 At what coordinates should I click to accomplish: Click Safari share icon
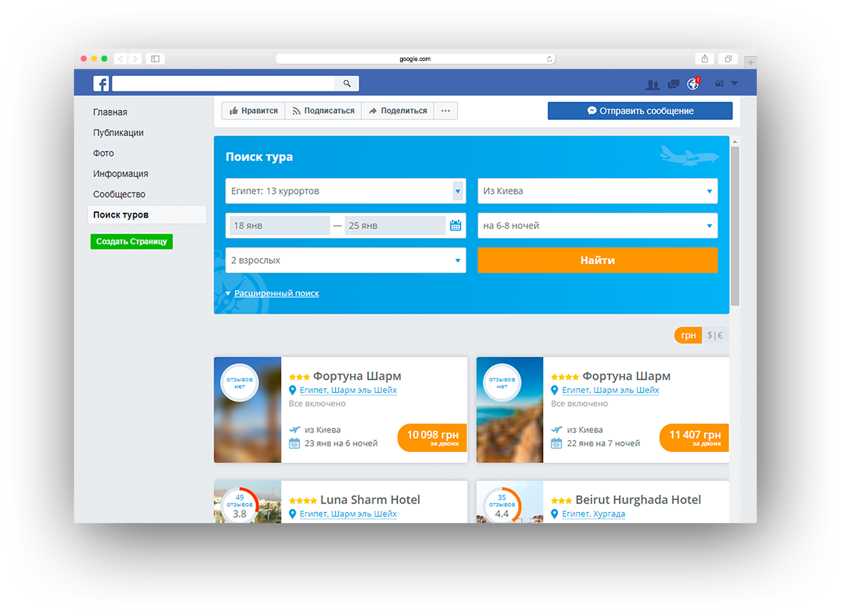(x=705, y=59)
